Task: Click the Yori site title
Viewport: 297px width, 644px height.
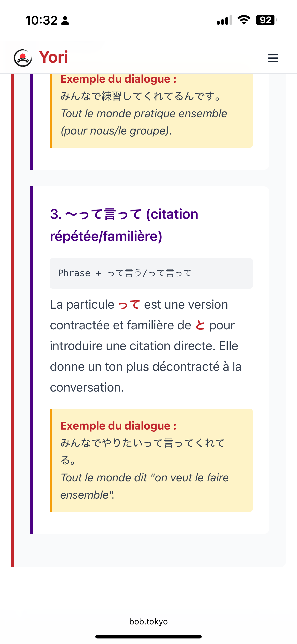Action: 53,57
